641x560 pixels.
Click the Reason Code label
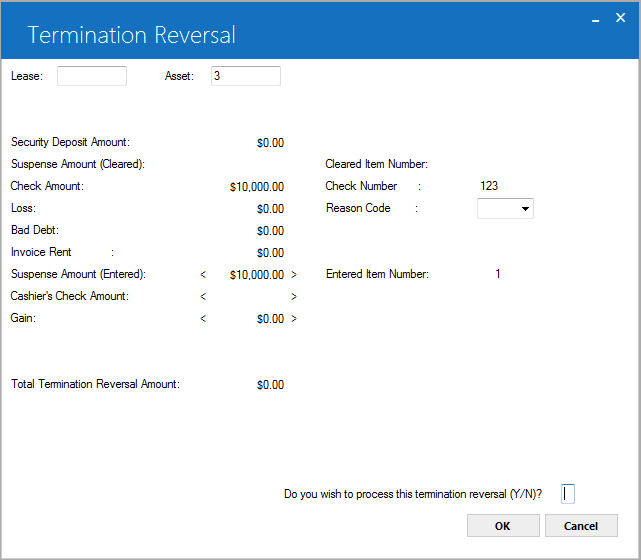click(358, 208)
